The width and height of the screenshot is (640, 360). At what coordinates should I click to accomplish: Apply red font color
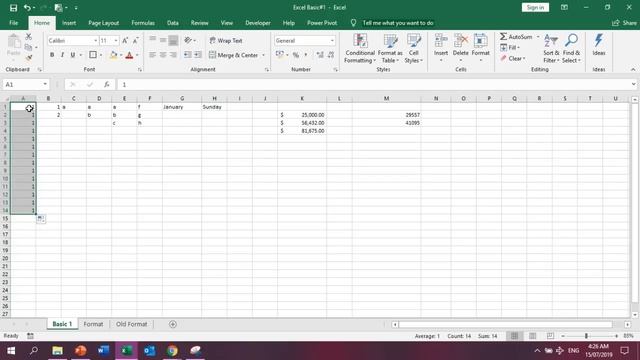pos(129,55)
